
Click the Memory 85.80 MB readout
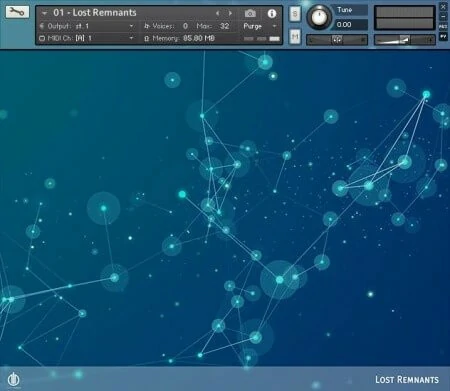[199, 38]
